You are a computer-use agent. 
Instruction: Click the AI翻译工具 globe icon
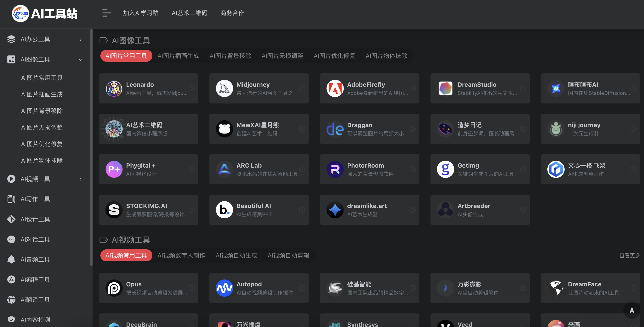[11, 299]
